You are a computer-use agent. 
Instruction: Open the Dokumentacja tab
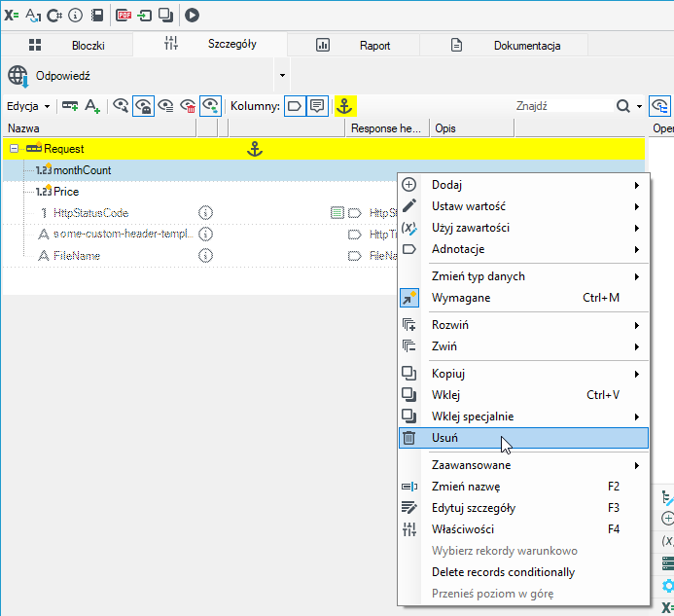tap(504, 45)
